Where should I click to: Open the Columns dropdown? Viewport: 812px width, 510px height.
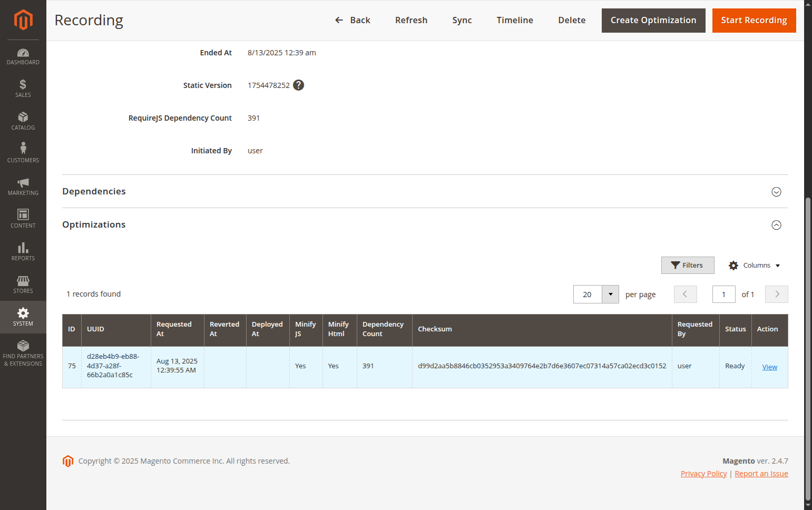754,265
